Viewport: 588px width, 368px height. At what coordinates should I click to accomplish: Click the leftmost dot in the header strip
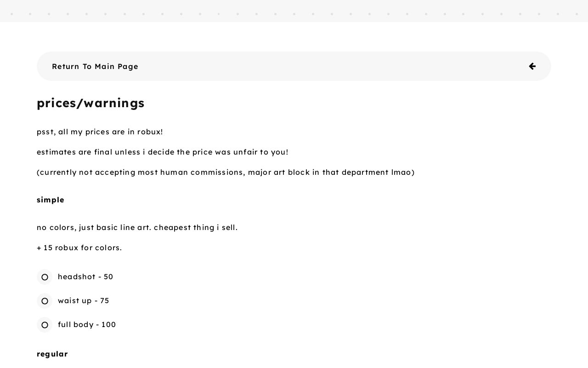tap(11, 14)
